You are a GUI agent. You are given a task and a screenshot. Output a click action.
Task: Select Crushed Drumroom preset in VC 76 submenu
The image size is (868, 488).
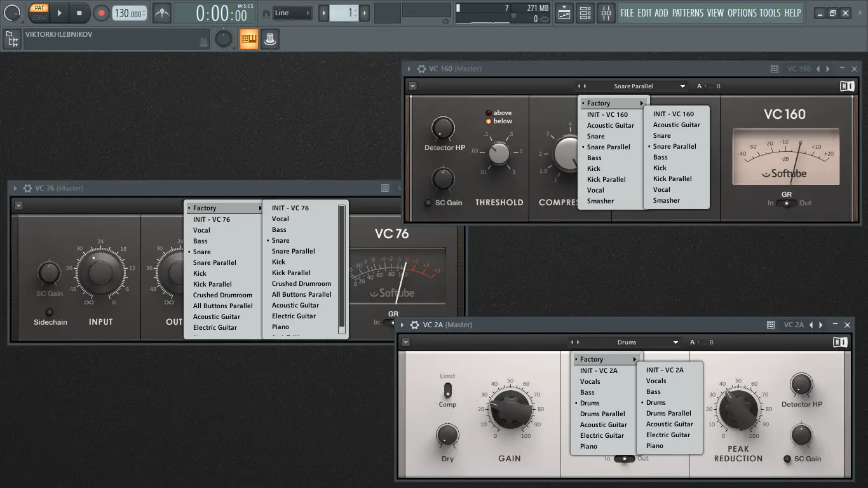[301, 283]
